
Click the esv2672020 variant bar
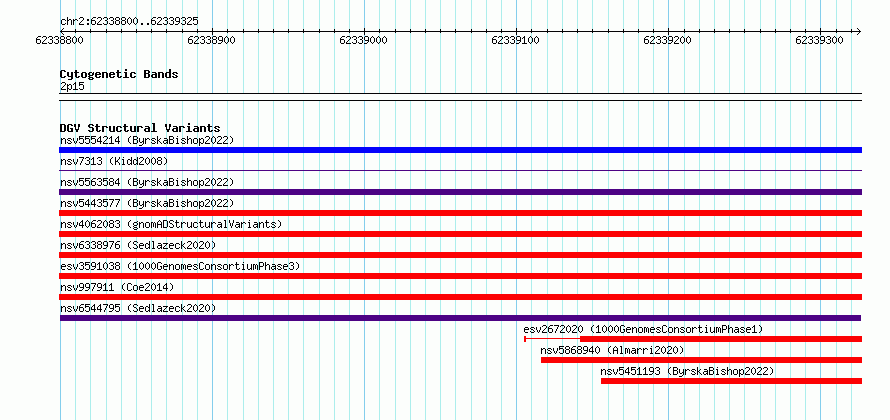[693, 339]
